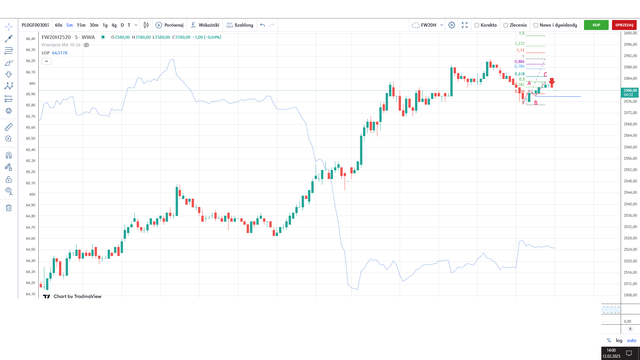
Task: Click the green KUP buy button
Action: tap(596, 25)
